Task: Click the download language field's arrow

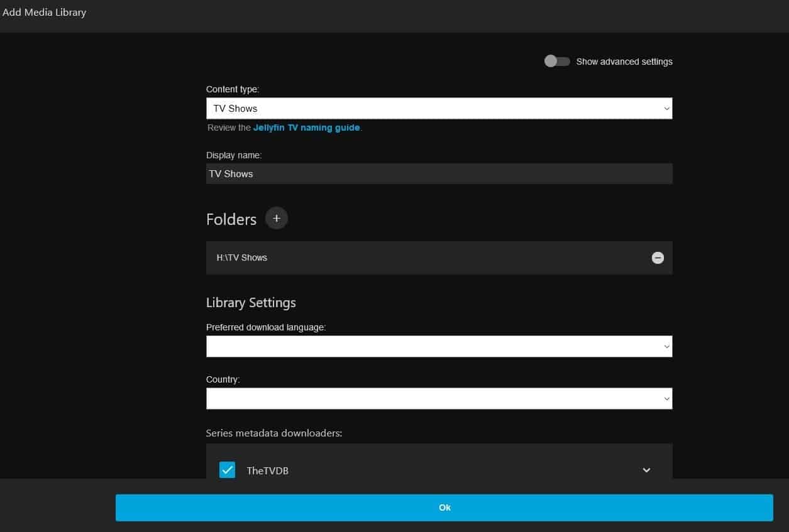Action: [666, 347]
